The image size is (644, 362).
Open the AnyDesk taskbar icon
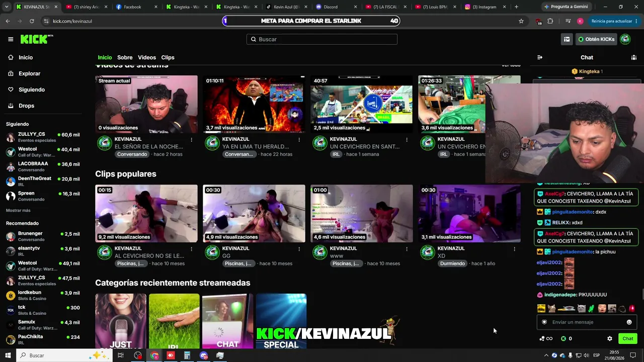[171, 355]
